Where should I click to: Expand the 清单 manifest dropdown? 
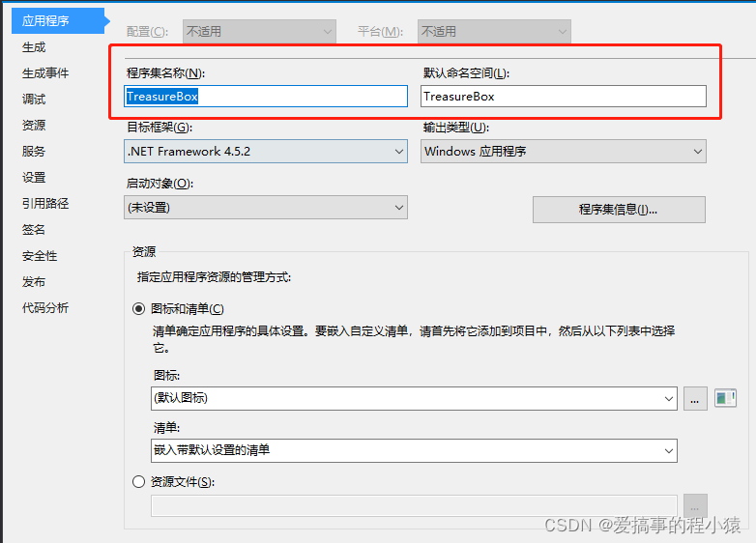coord(414,451)
